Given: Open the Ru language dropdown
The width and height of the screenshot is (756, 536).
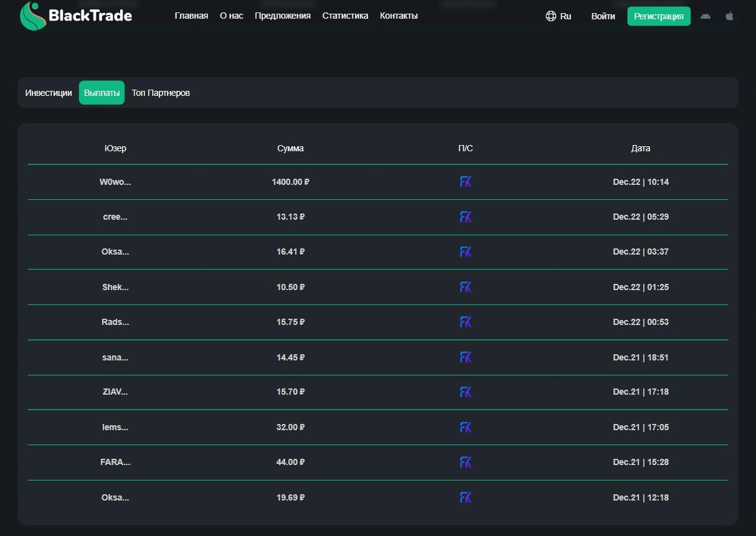Looking at the screenshot, I should (x=565, y=16).
